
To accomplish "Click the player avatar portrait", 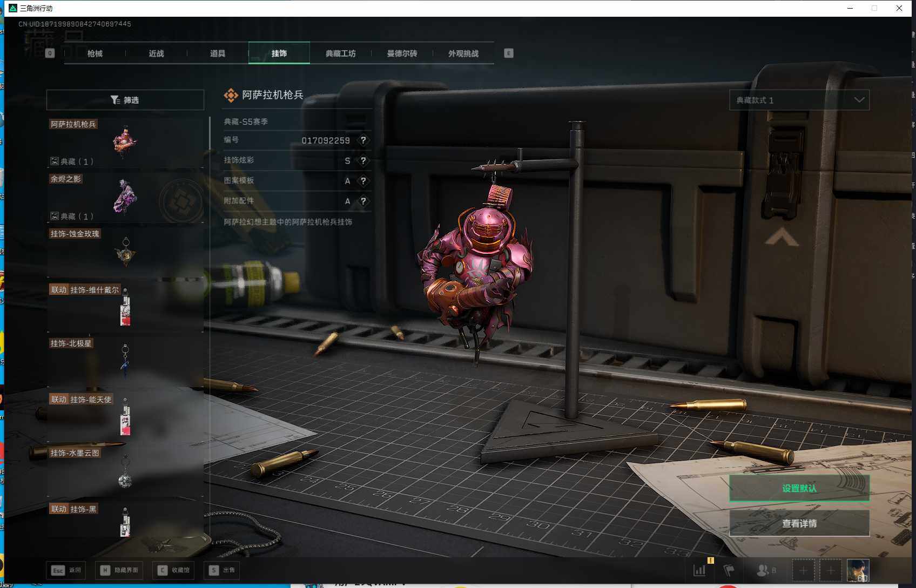I will (858, 570).
